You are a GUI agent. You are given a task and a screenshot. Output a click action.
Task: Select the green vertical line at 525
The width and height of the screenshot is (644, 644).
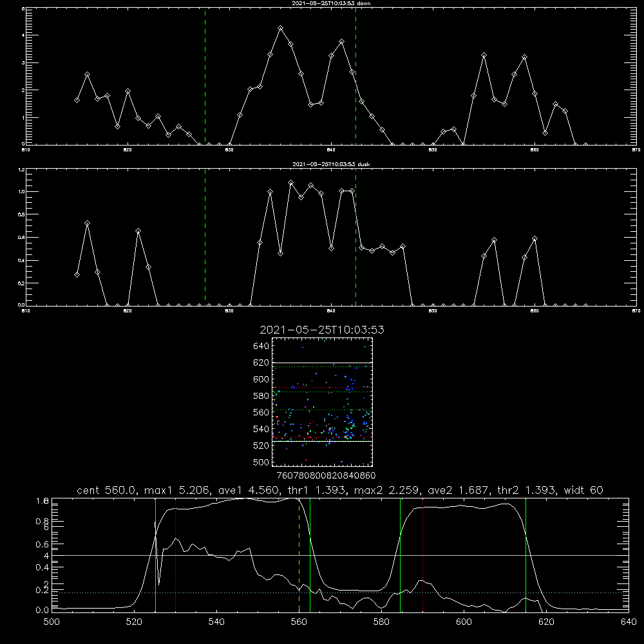pos(155,555)
